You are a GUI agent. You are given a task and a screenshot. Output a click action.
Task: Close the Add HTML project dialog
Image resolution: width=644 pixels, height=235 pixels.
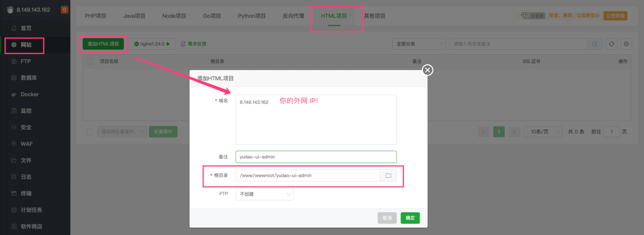click(x=427, y=70)
